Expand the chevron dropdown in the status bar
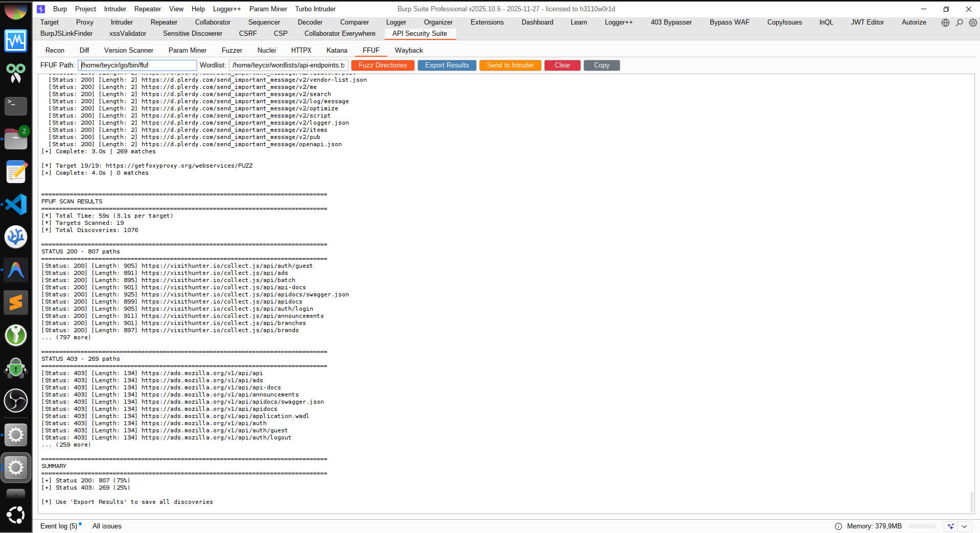The height and width of the screenshot is (533, 980). point(964,526)
